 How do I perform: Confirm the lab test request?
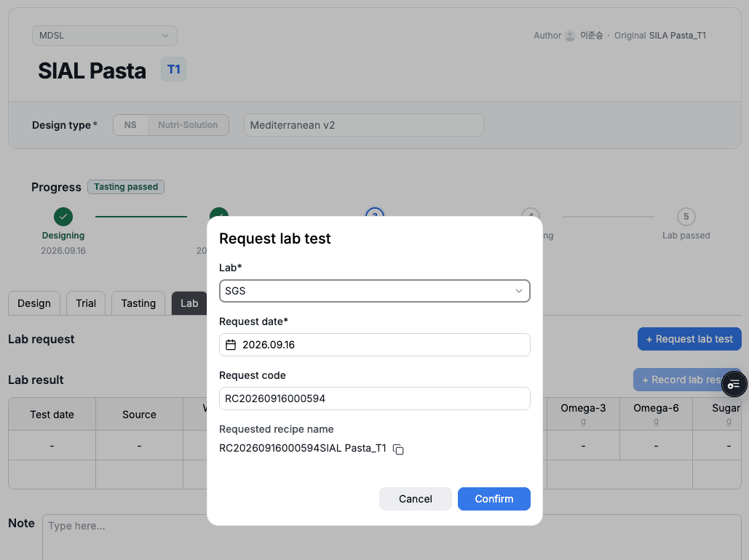coord(494,499)
